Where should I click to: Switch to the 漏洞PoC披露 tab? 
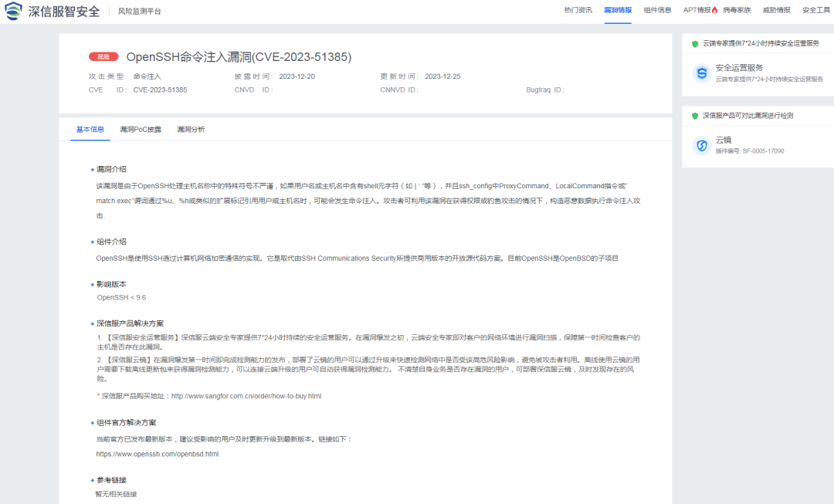point(141,129)
